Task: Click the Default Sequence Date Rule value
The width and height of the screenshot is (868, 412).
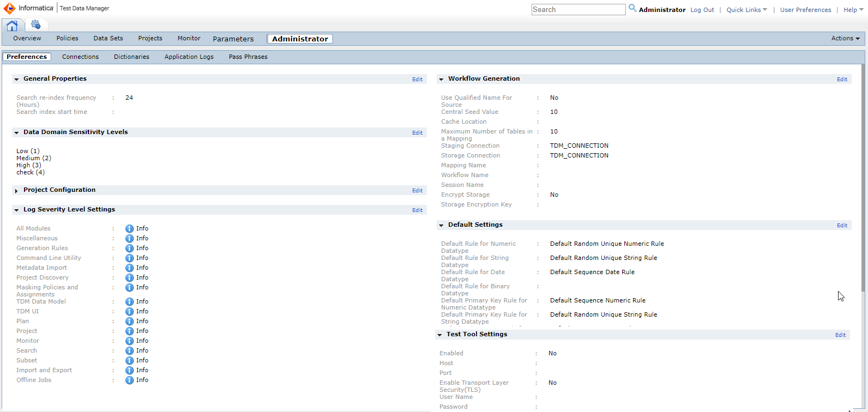Action: pyautogui.click(x=592, y=272)
